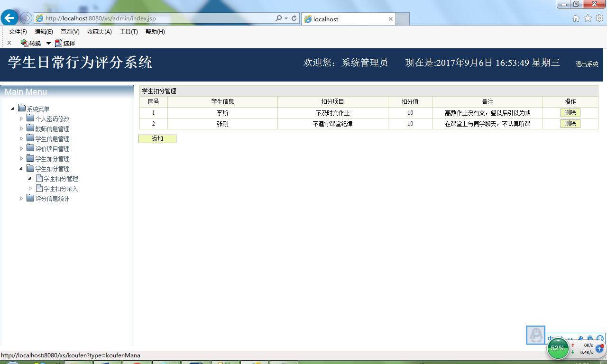This screenshot has width=607, height=364.
Task: Click the 评价项目管理 folder icon
Action: (x=30, y=148)
